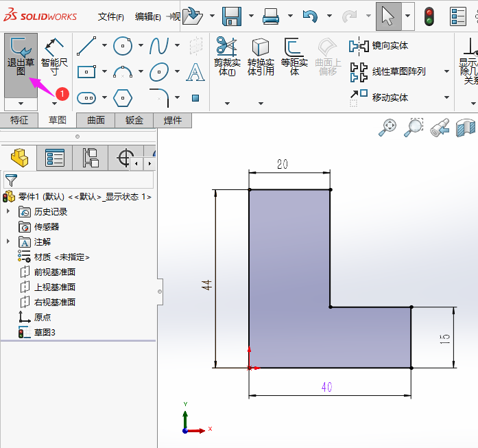Open the PropertyManager tab
478x448 pixels.
[55, 158]
